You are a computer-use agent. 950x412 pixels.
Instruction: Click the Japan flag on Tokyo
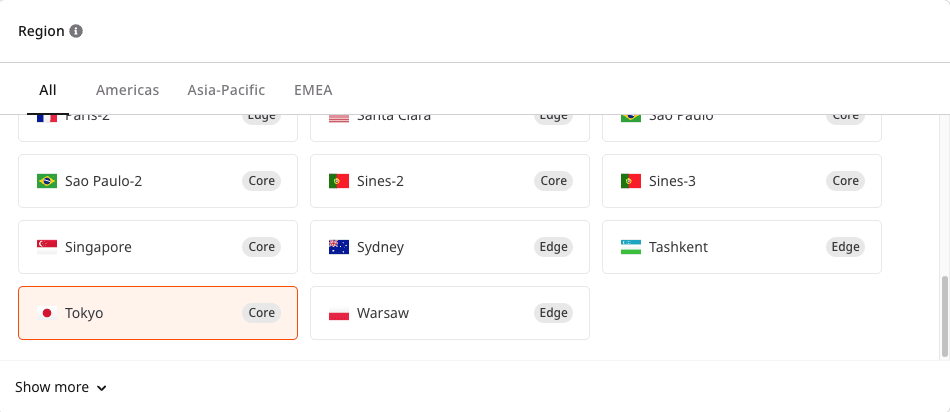pos(46,313)
